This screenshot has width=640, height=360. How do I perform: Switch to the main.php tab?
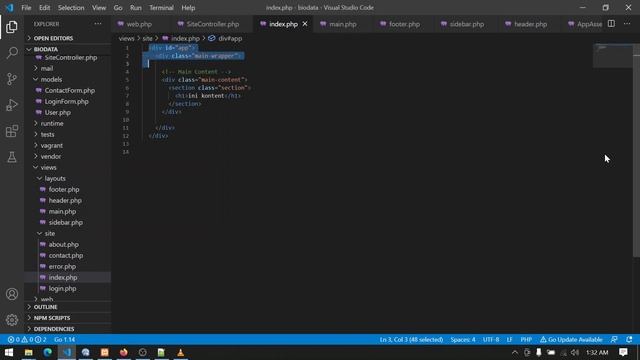click(x=342, y=24)
